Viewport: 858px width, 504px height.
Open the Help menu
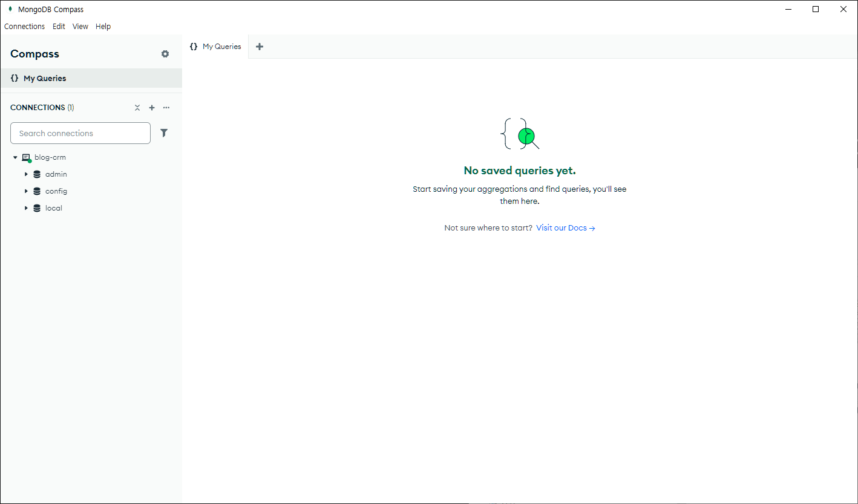103,27
